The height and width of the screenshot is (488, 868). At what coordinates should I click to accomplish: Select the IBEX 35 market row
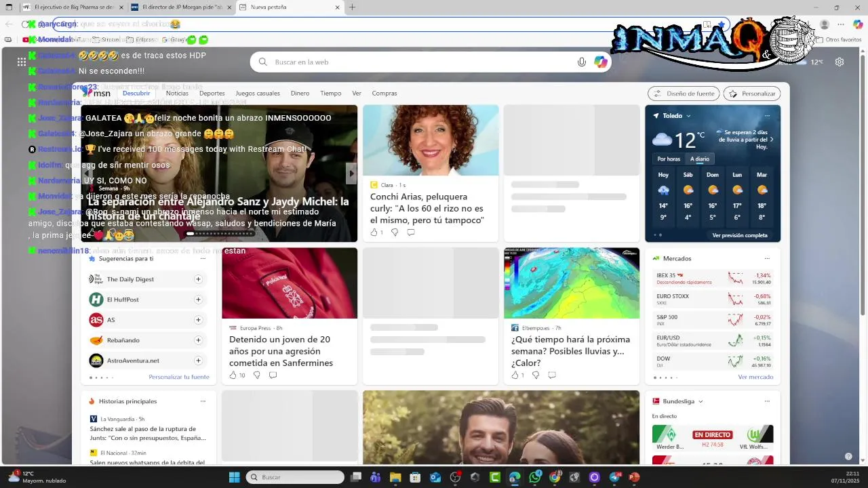(713, 279)
